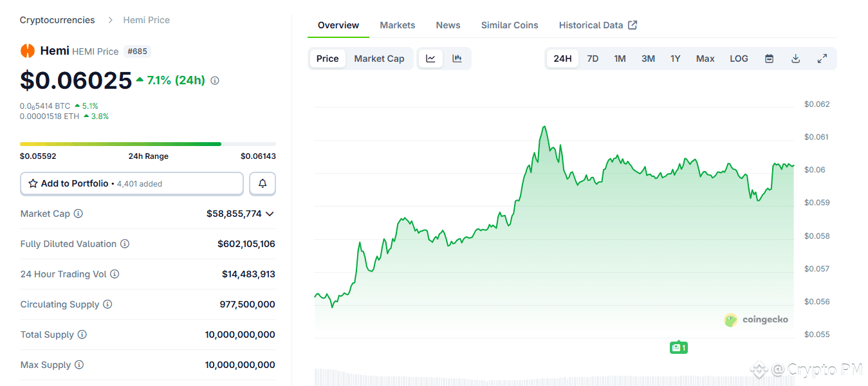The width and height of the screenshot is (868, 386).
Task: Click info icon beside Fully Diluted Valuation
Action: tap(125, 244)
